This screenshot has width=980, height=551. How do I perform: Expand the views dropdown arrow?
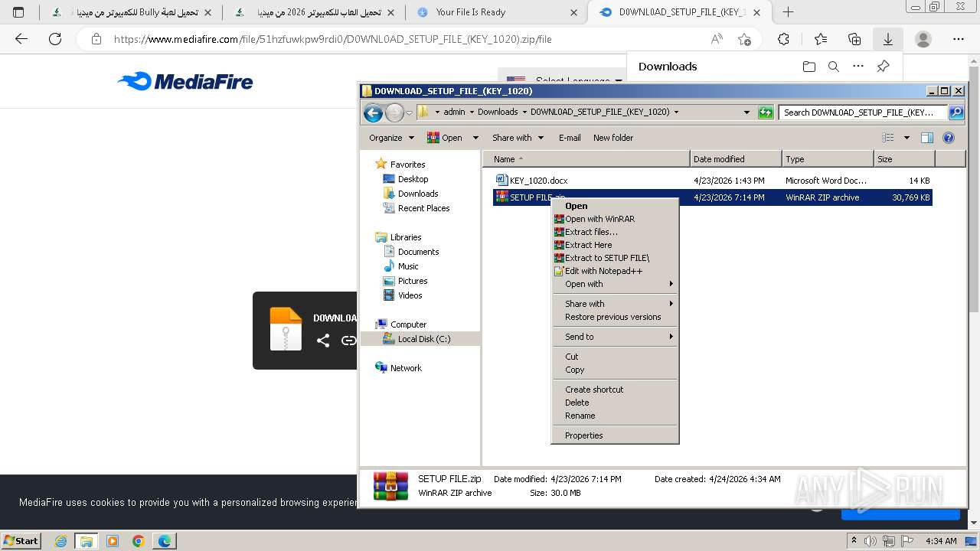[906, 138]
